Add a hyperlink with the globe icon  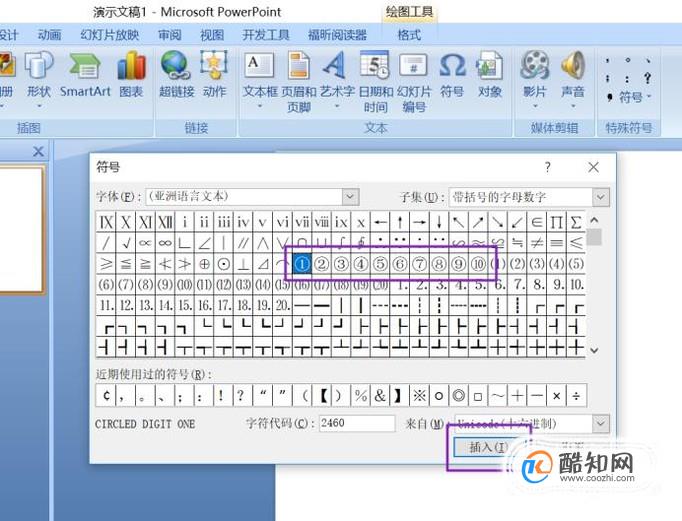(x=177, y=75)
